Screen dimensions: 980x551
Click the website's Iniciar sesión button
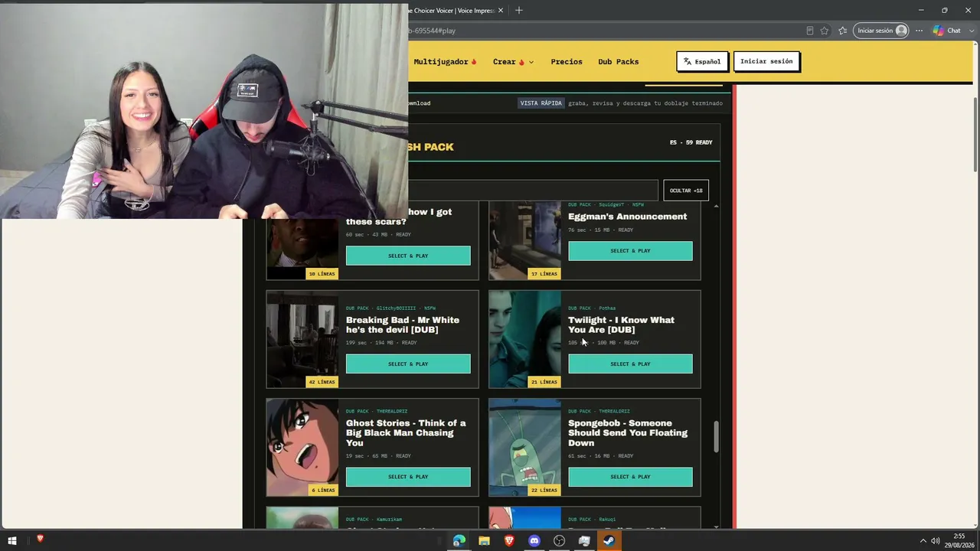tap(766, 61)
